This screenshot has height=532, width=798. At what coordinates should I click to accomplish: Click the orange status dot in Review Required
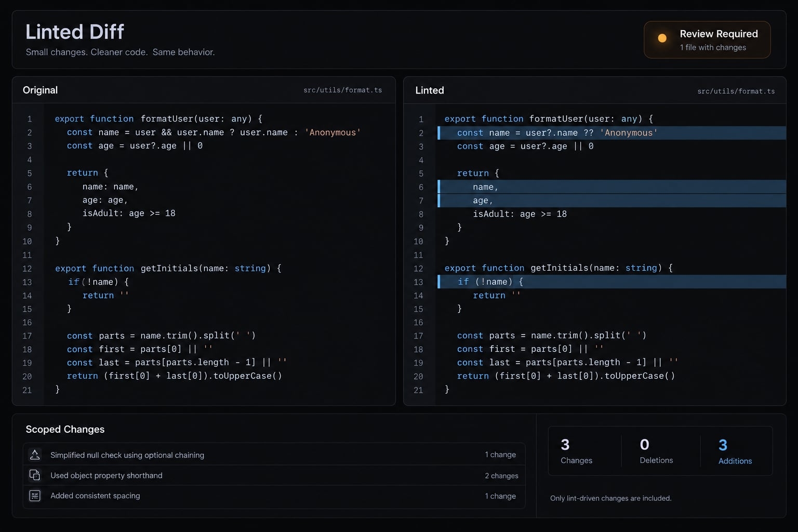coord(662,38)
